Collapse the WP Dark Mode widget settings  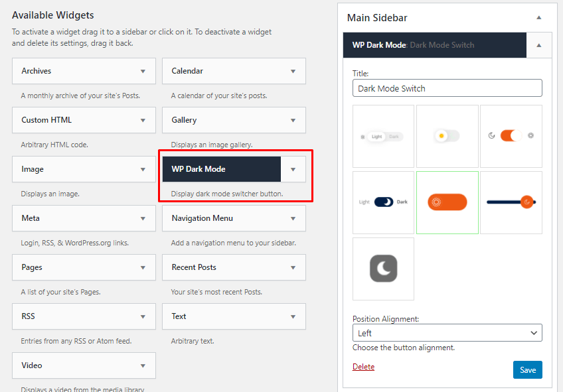538,45
